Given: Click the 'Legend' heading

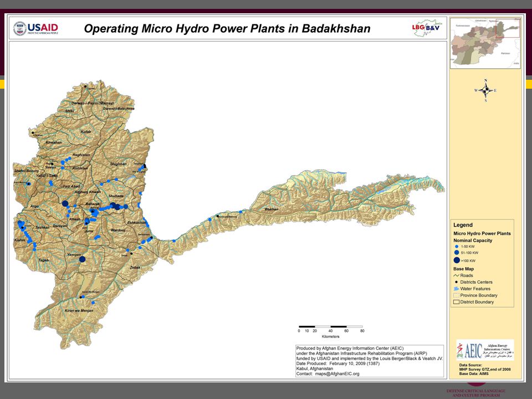Looking at the screenshot, I should click(463, 225).
